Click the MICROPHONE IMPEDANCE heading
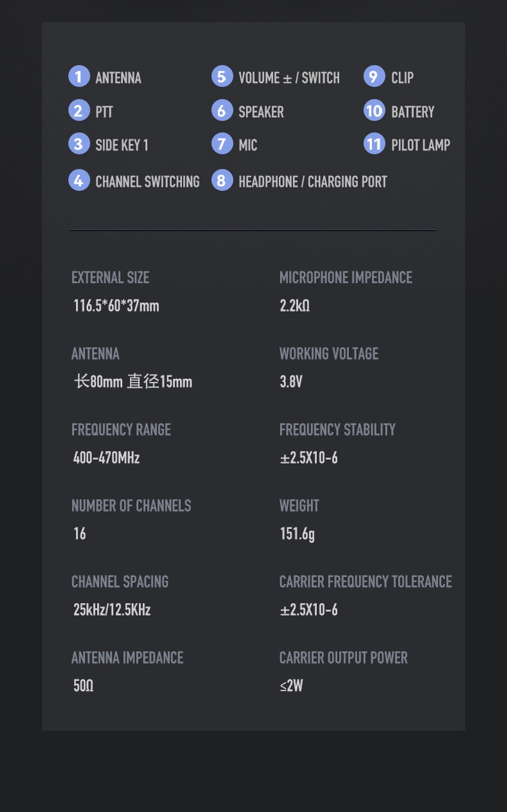 coord(345,277)
